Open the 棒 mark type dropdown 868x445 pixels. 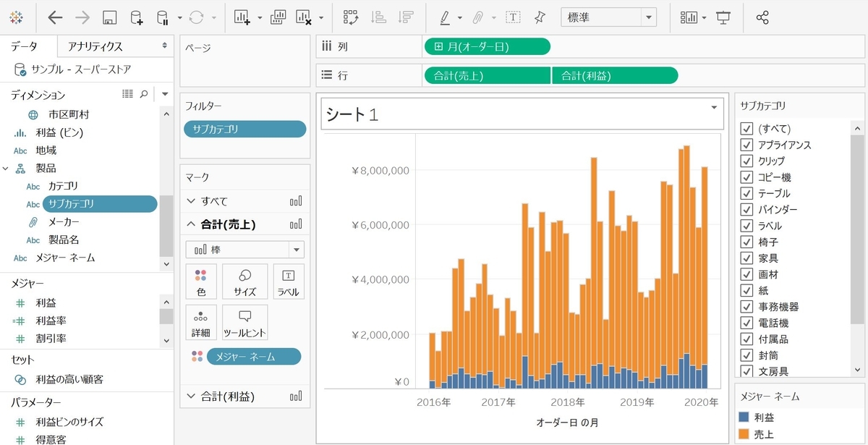(245, 250)
